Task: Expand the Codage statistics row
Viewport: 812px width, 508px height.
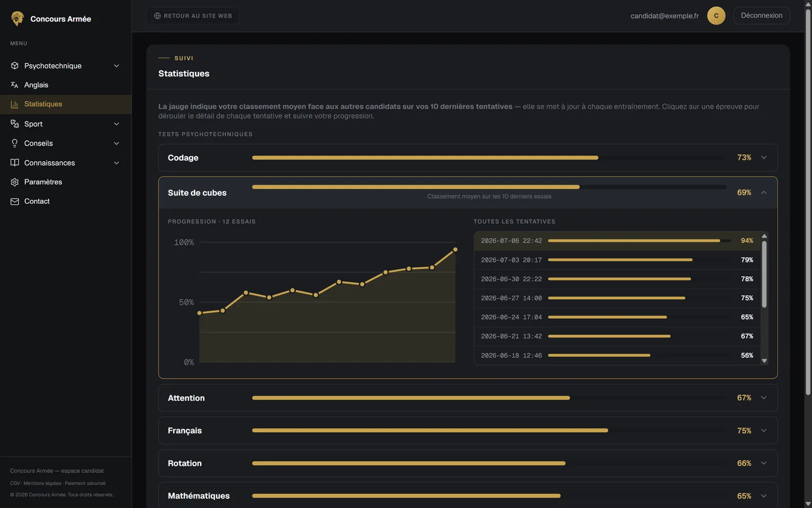Action: (x=468, y=157)
